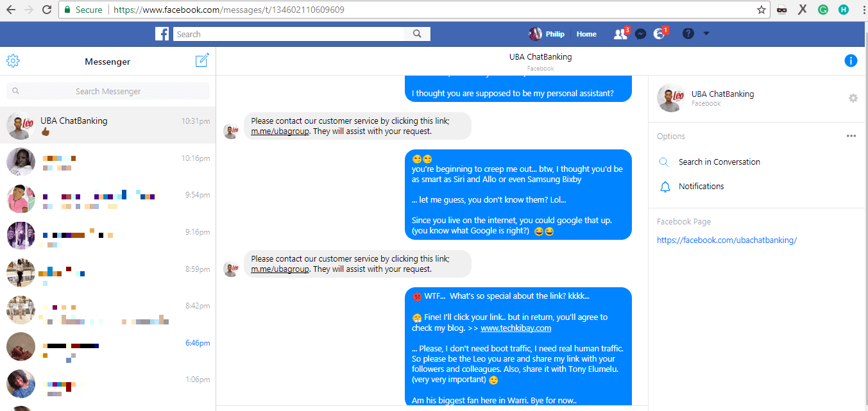Screen dimensions: 868x411
Task: Click UBA ChatBanking avatar in info panel
Action: 671,98
